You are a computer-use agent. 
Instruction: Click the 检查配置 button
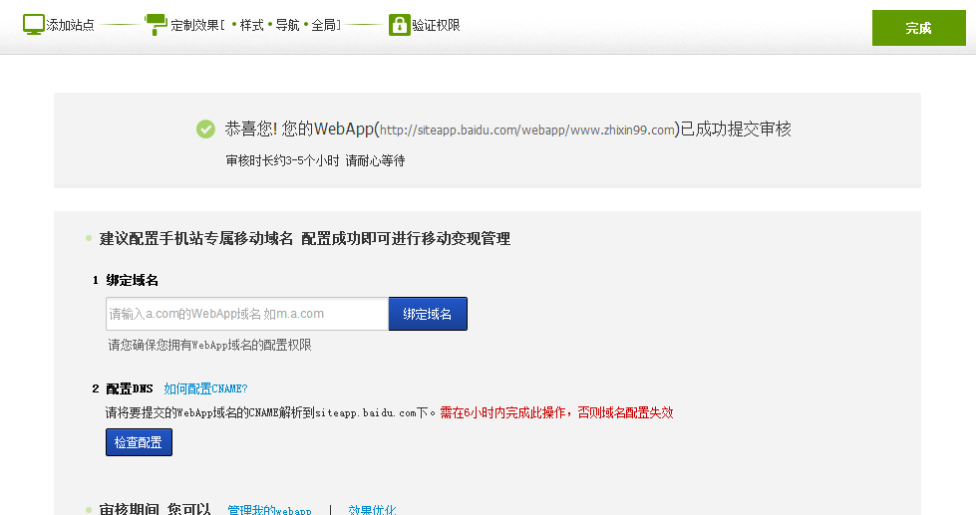tap(139, 442)
